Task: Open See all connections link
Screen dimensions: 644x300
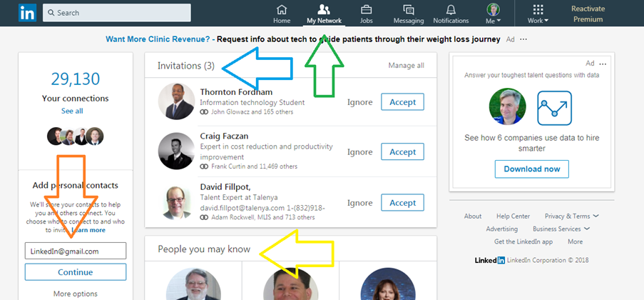Action: click(x=72, y=111)
